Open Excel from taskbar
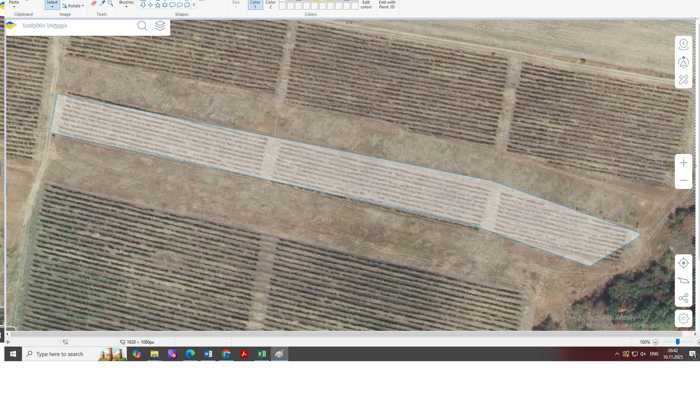700x394 pixels. [x=262, y=354]
